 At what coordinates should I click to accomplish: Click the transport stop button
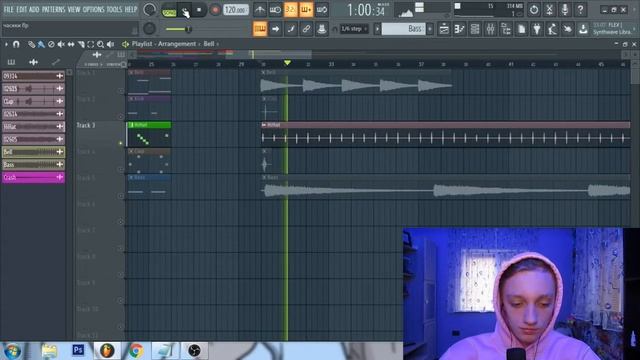coord(199,10)
